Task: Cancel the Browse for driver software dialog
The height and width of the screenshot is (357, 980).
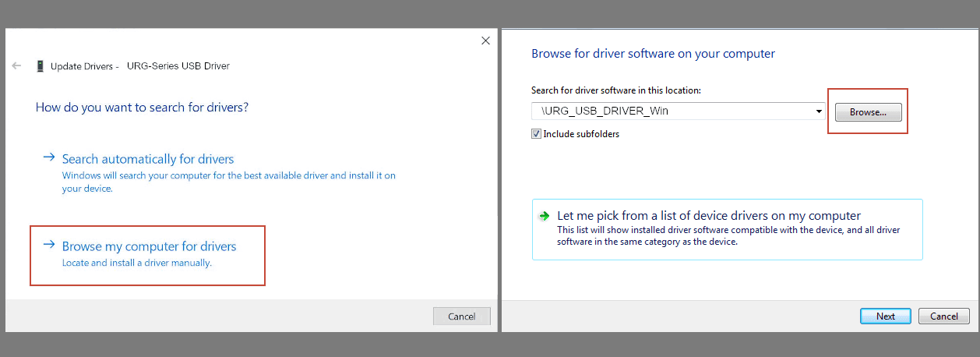Action: point(944,316)
